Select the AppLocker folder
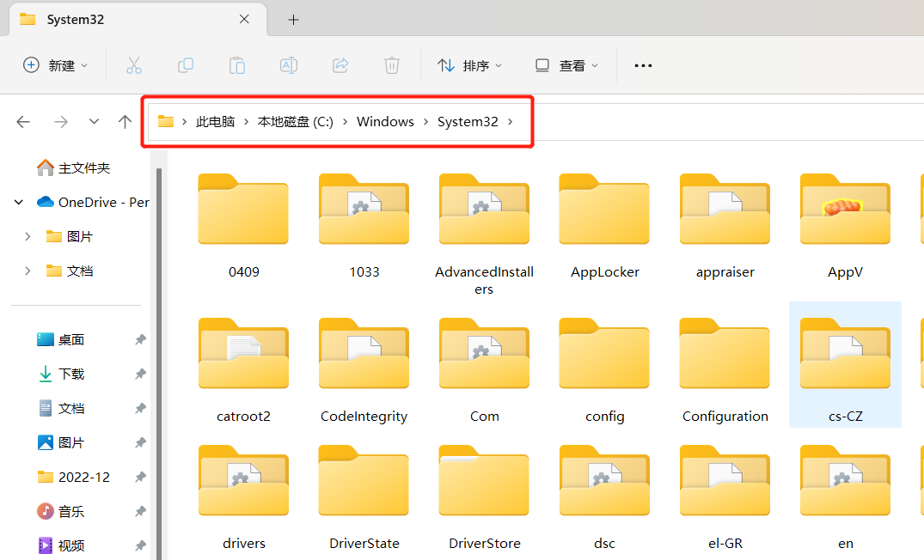This screenshot has height=560, width=924. pyautogui.click(x=604, y=227)
